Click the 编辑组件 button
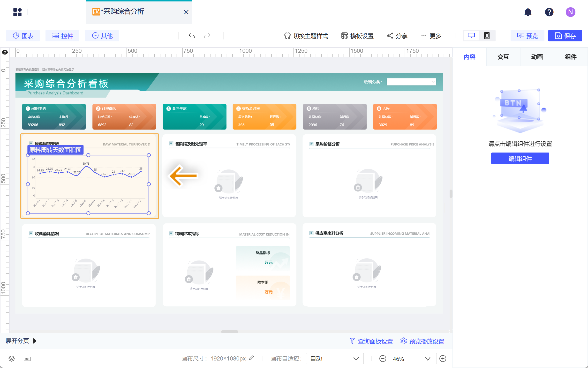Viewport: 588px width, 368px height. [520, 158]
